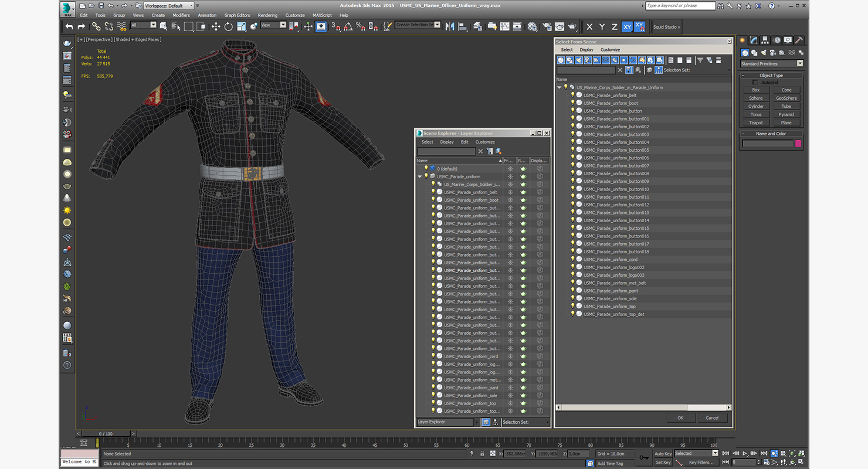
Task: Open the Layer Explorer type dropdown
Action: tap(448, 422)
